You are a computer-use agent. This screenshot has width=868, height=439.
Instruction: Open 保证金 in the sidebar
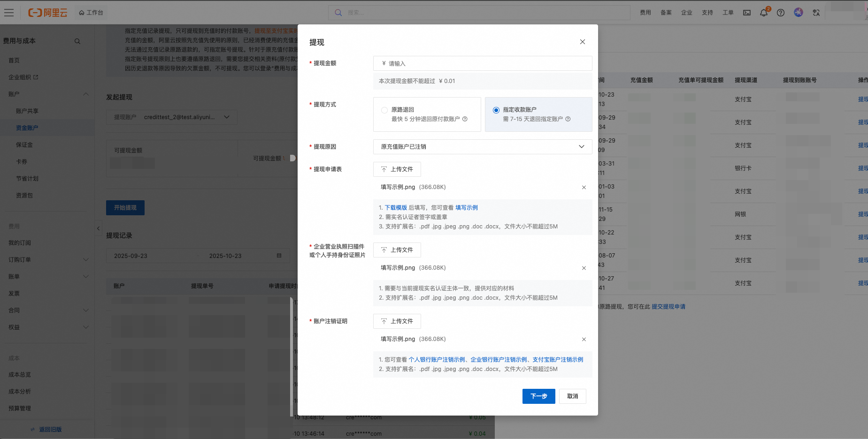click(x=24, y=145)
